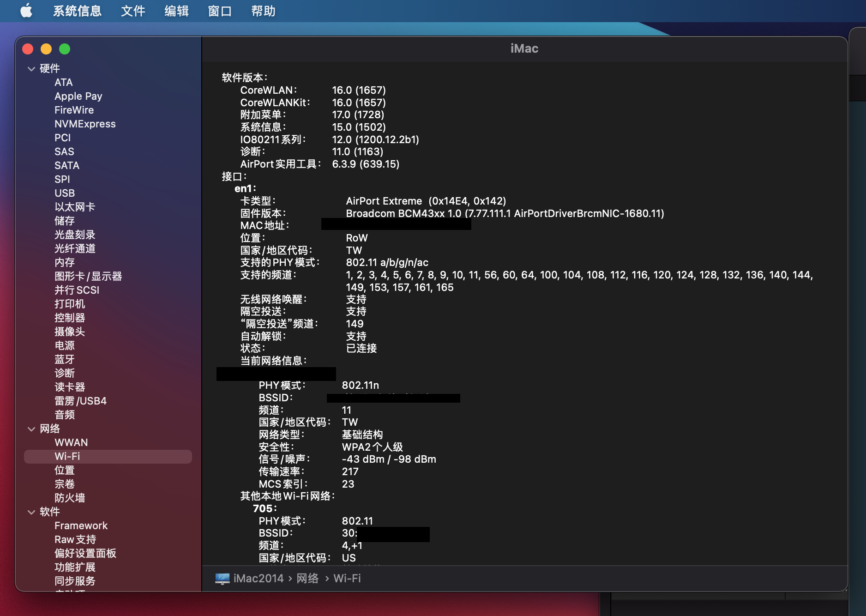Select 位置 under 网络 in the sidebar
This screenshot has width=866, height=616.
click(x=65, y=471)
